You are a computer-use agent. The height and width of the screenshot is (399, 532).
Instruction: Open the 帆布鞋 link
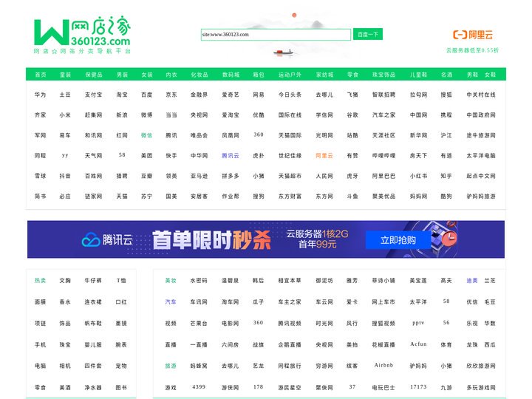(x=93, y=324)
